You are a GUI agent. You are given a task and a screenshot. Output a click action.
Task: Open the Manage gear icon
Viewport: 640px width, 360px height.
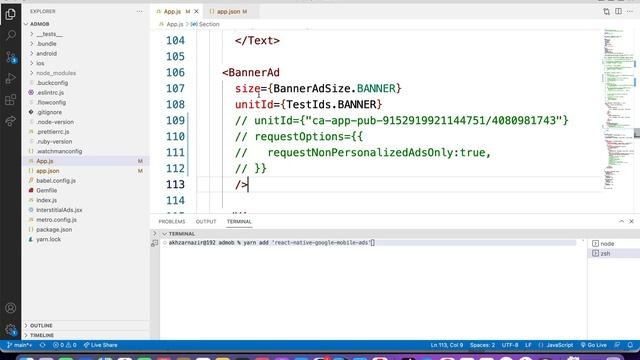11,329
